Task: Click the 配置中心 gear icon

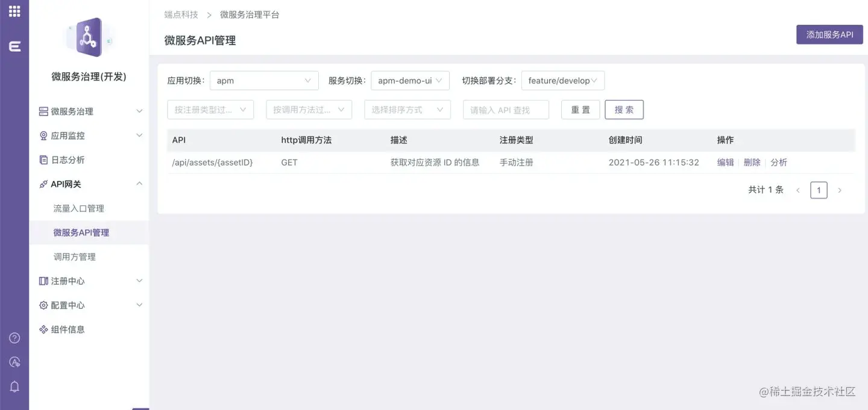Action: pos(43,305)
